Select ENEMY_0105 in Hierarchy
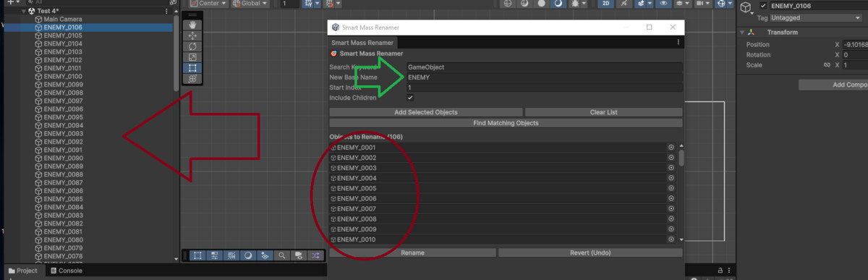The height and width of the screenshot is (280, 868). 62,35
